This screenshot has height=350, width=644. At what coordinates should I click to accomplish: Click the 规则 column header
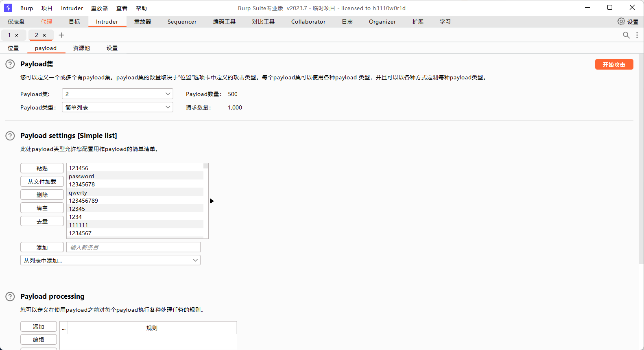tap(152, 328)
